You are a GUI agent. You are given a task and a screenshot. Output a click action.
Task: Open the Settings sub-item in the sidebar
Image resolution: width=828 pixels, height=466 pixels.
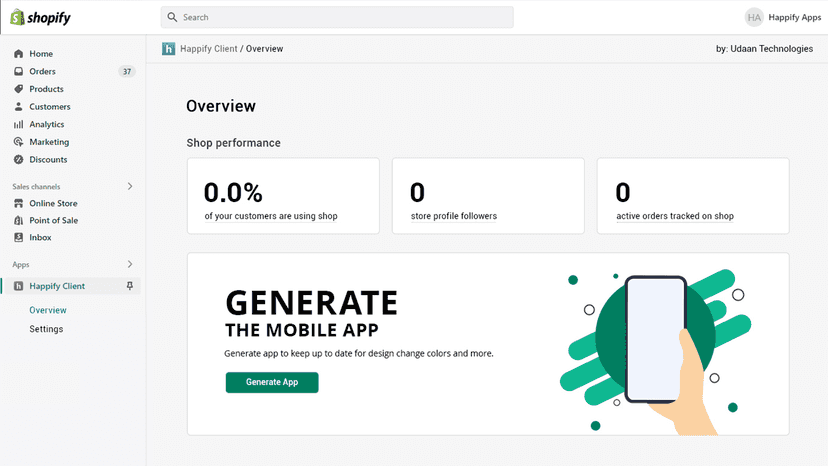tap(46, 329)
